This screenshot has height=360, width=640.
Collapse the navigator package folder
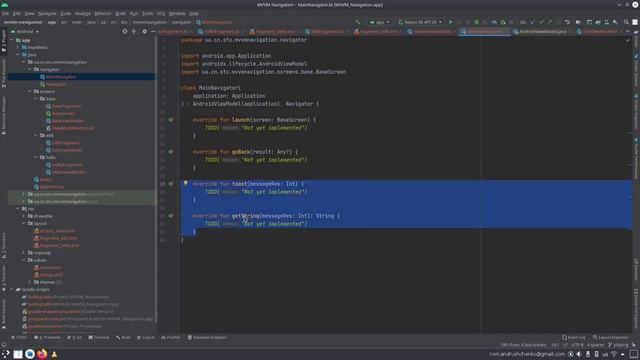point(30,69)
